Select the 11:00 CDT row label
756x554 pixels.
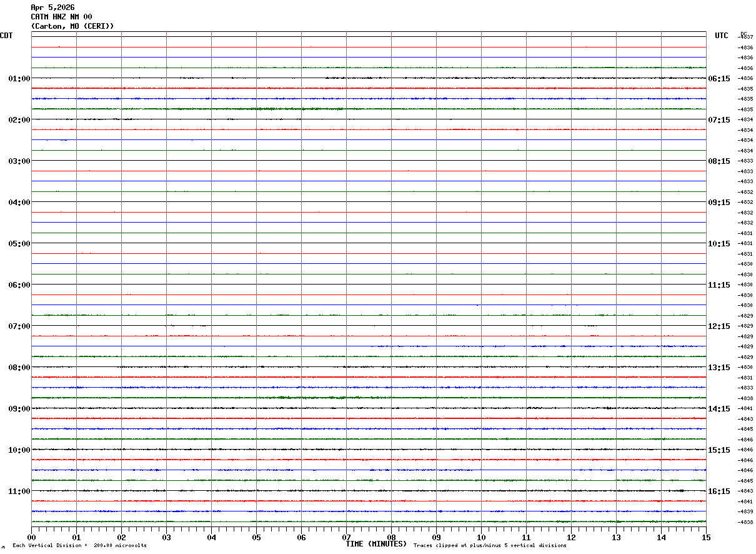(19, 491)
